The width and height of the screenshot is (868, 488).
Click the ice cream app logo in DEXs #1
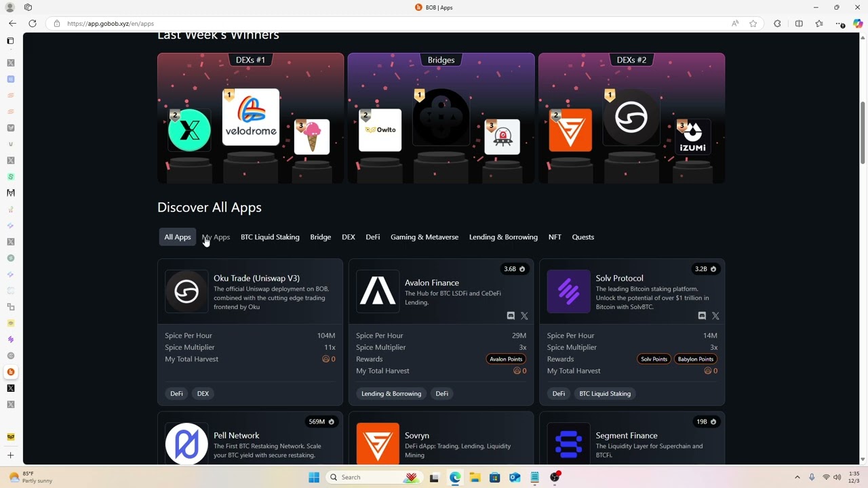[x=312, y=137]
